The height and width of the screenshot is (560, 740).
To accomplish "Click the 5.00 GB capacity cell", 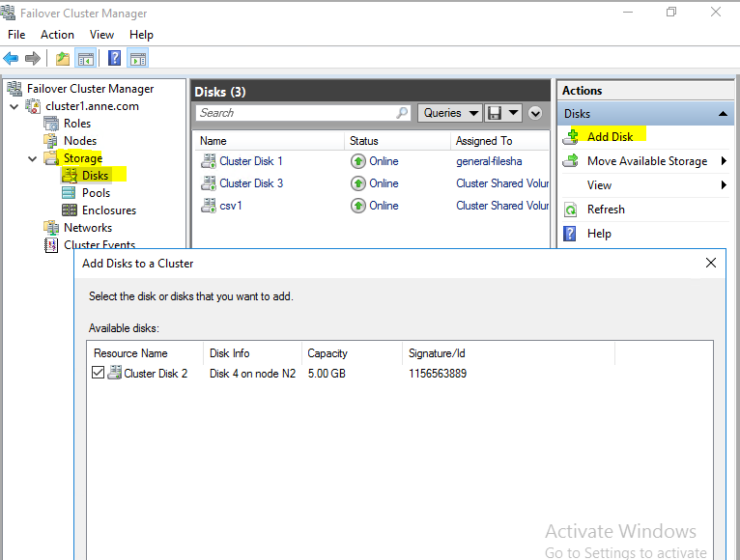I will coord(327,374).
